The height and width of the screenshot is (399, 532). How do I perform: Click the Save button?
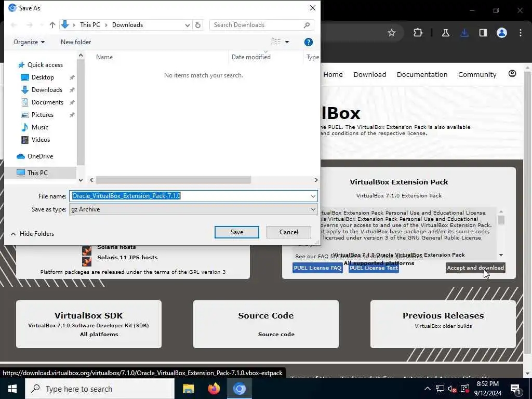pos(237,232)
